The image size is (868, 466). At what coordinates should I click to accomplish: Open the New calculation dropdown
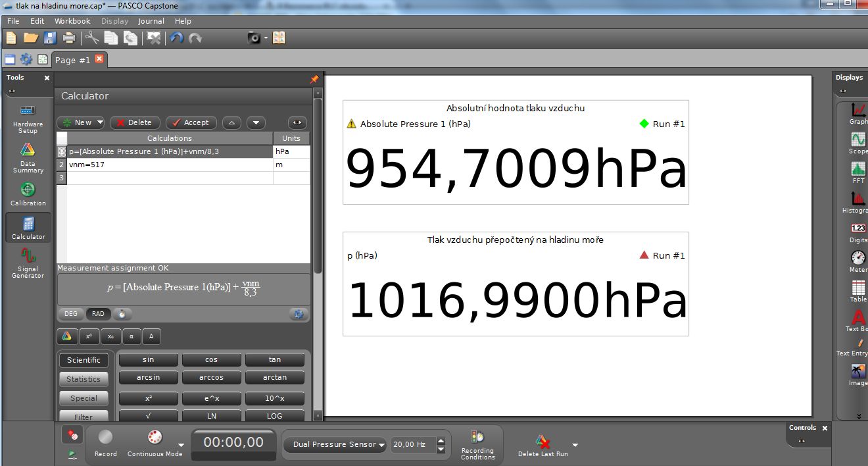(99, 122)
